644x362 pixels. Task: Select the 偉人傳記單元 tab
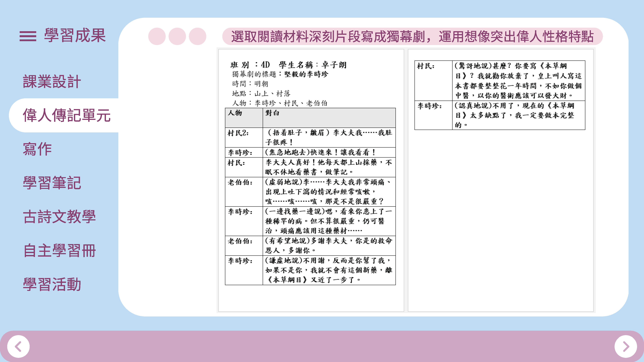pos(66,115)
